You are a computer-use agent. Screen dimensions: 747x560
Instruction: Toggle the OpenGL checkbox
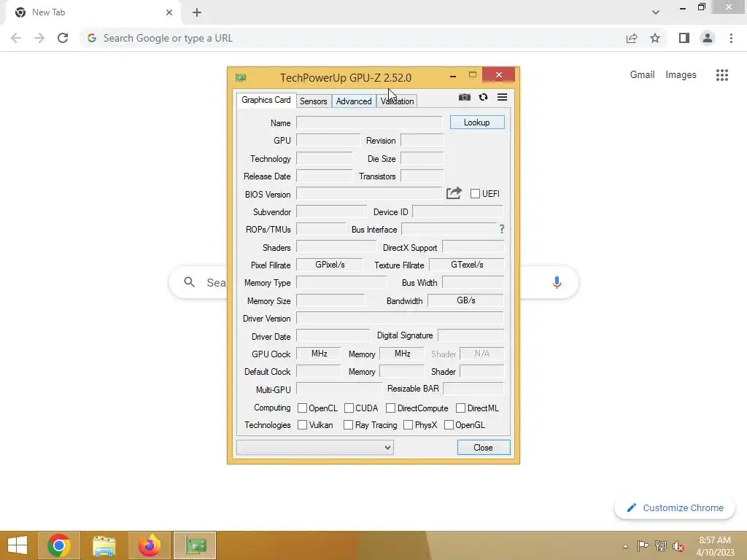[449, 425]
